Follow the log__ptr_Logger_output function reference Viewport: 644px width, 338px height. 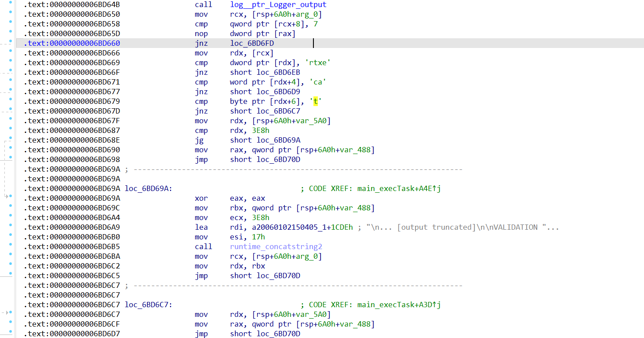[x=278, y=4]
